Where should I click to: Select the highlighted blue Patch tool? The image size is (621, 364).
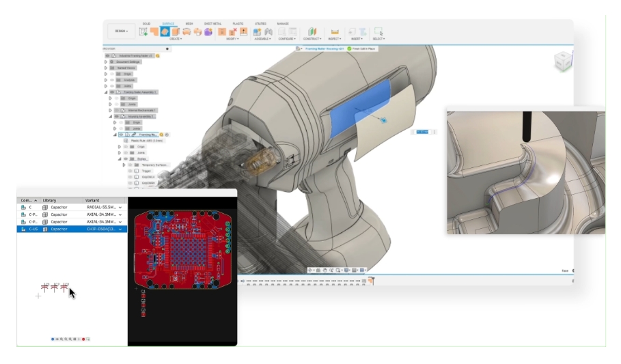[165, 31]
